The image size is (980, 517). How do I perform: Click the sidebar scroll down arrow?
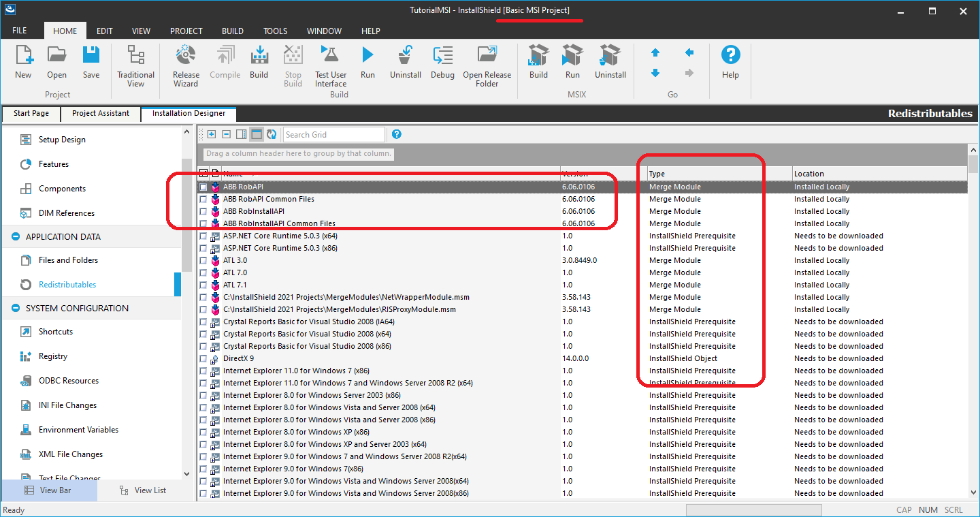click(x=187, y=474)
